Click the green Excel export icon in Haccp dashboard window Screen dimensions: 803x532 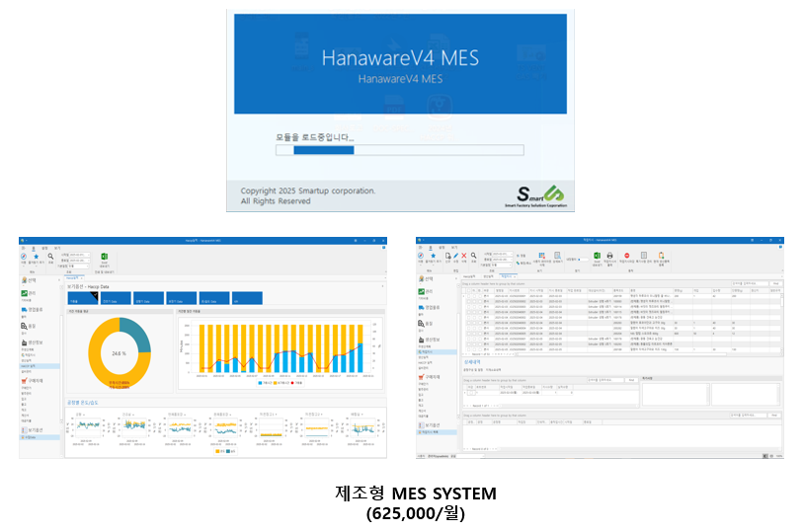coord(104,257)
